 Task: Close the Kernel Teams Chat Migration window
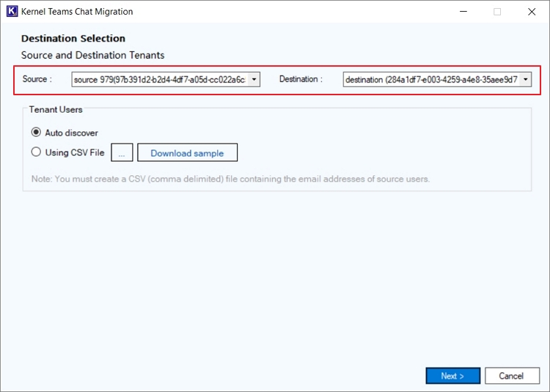pyautogui.click(x=532, y=12)
